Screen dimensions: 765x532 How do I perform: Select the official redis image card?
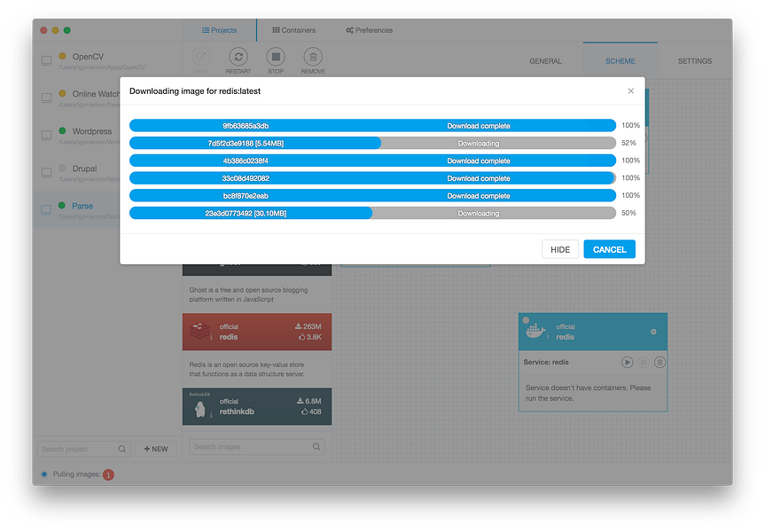coord(257,332)
